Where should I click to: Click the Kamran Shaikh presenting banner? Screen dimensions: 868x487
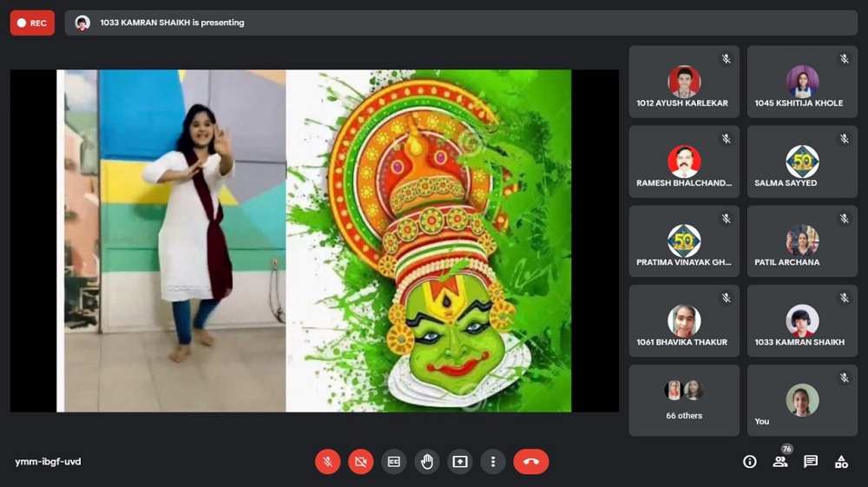pyautogui.click(x=460, y=23)
